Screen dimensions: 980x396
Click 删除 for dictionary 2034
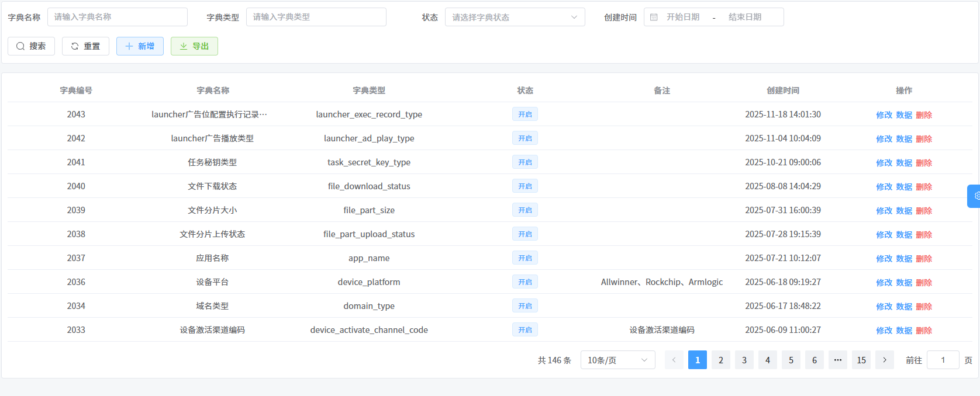tap(924, 307)
